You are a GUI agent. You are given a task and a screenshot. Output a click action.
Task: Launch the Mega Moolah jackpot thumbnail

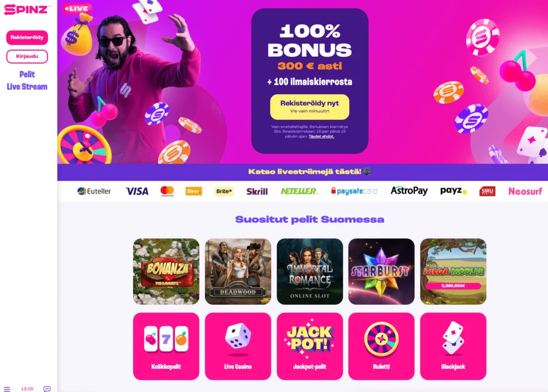coord(453,272)
